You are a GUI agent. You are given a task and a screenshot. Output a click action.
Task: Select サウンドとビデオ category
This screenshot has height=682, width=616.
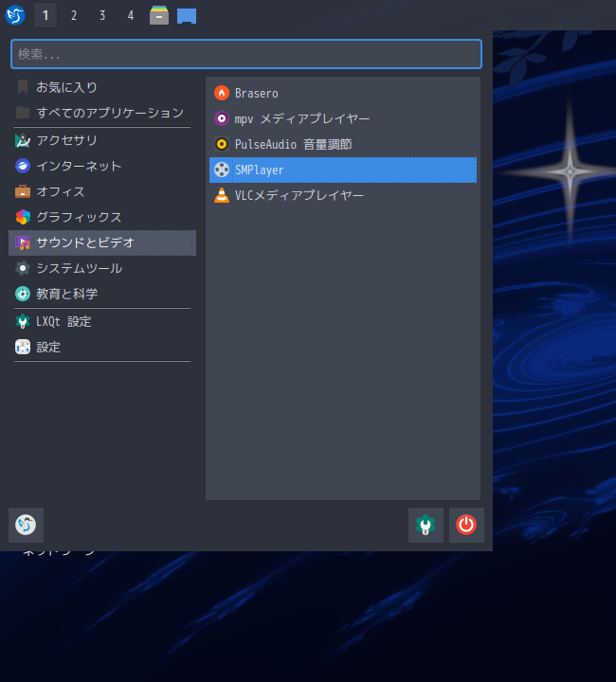[102, 242]
